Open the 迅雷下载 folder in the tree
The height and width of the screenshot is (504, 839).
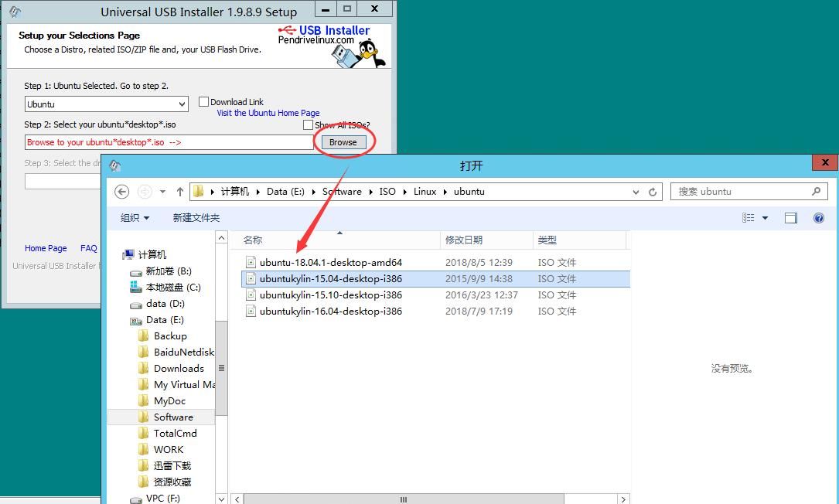coord(172,466)
